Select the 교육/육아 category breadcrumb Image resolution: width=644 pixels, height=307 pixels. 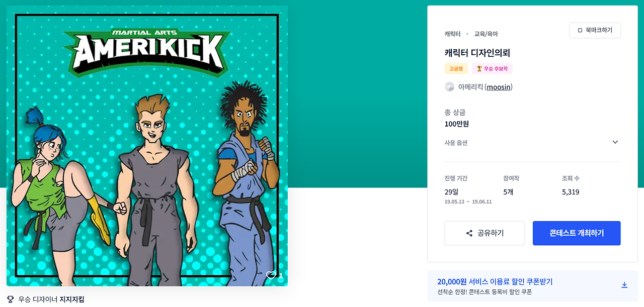point(486,34)
